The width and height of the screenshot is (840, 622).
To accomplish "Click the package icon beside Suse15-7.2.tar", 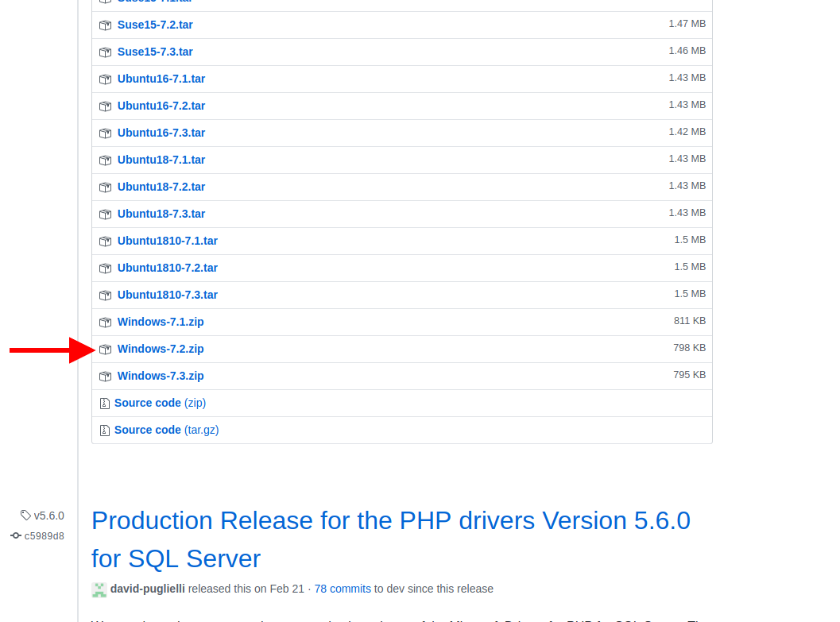I will coord(105,25).
